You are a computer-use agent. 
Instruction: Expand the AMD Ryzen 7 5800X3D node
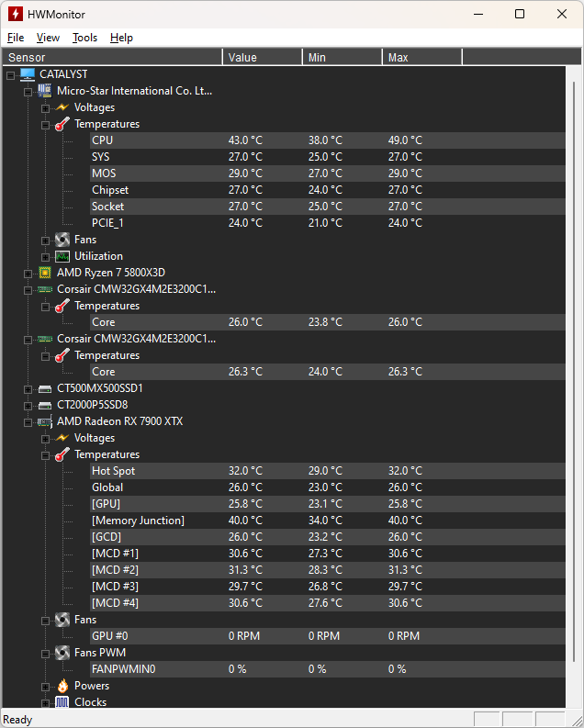pos(28,274)
